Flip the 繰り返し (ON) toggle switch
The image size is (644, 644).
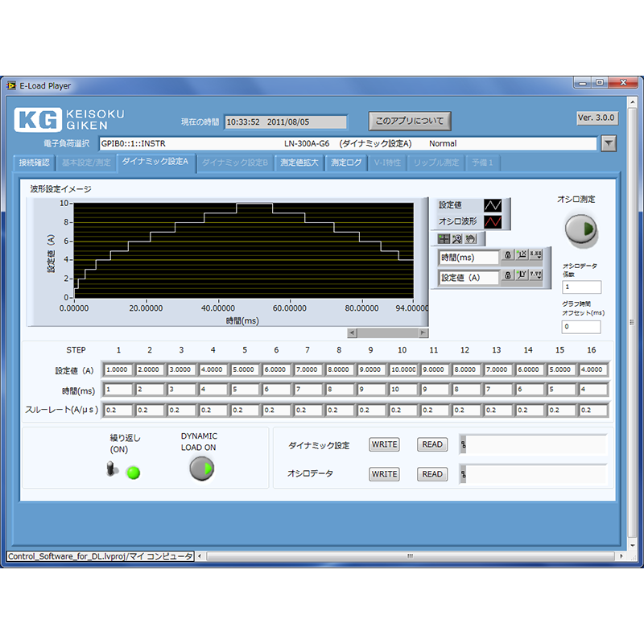pyautogui.click(x=113, y=470)
